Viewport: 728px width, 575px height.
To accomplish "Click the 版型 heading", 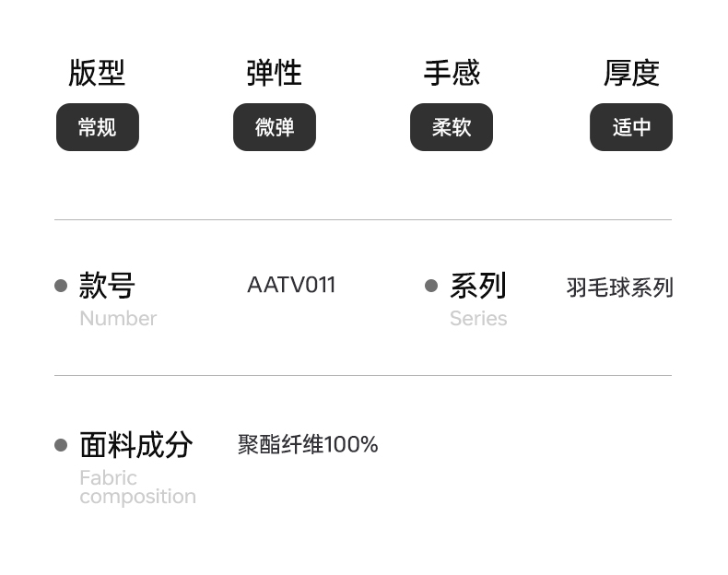I will 97,73.
